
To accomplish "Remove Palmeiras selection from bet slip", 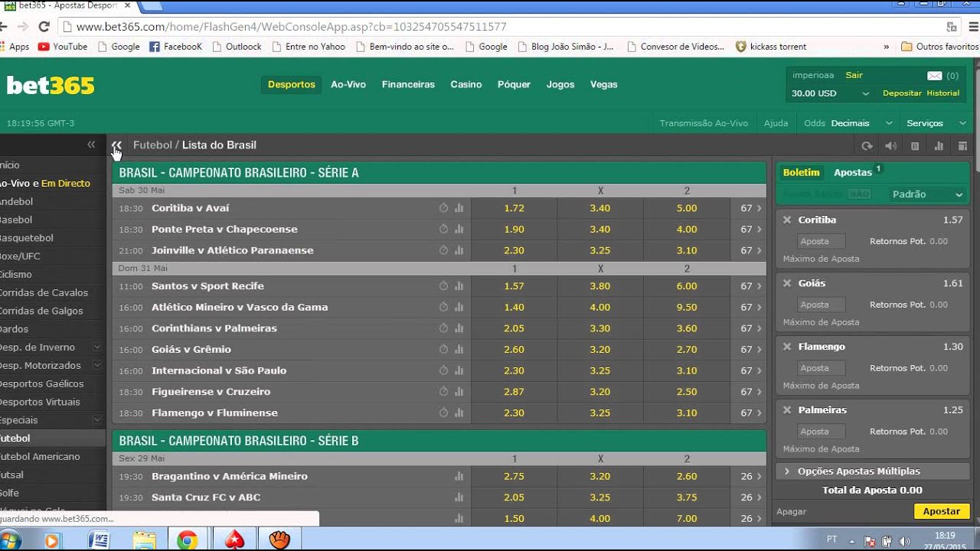I will [x=786, y=410].
